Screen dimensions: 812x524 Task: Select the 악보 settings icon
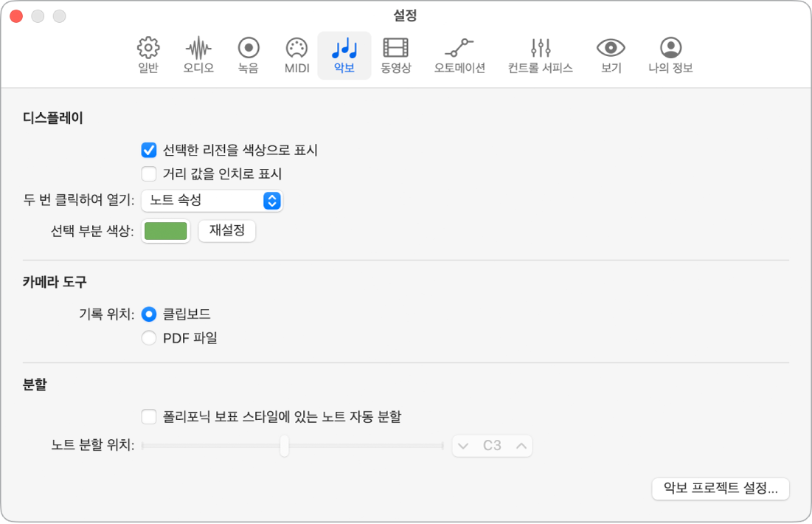(x=344, y=55)
